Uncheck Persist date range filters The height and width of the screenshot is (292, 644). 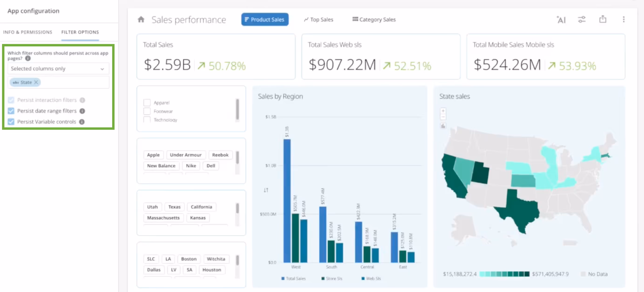[11, 111]
